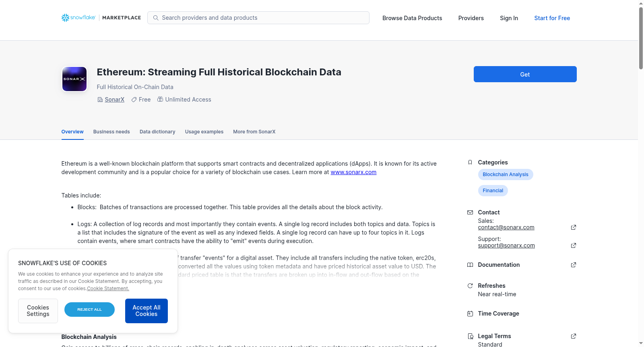This screenshot has height=347, width=644.
Task: Click the scrollbar down arrow
Action: click(x=641, y=344)
